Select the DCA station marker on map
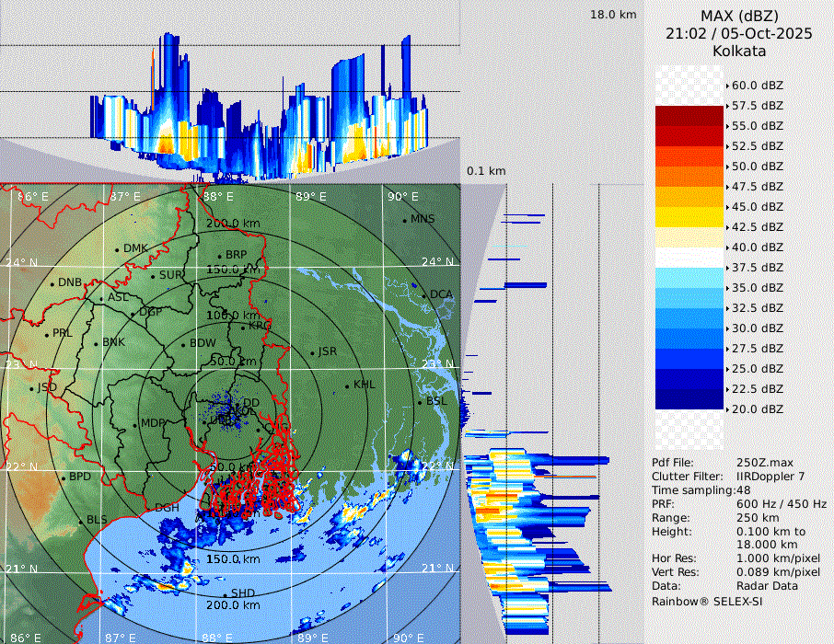Image resolution: width=834 pixels, height=644 pixels. 424,294
